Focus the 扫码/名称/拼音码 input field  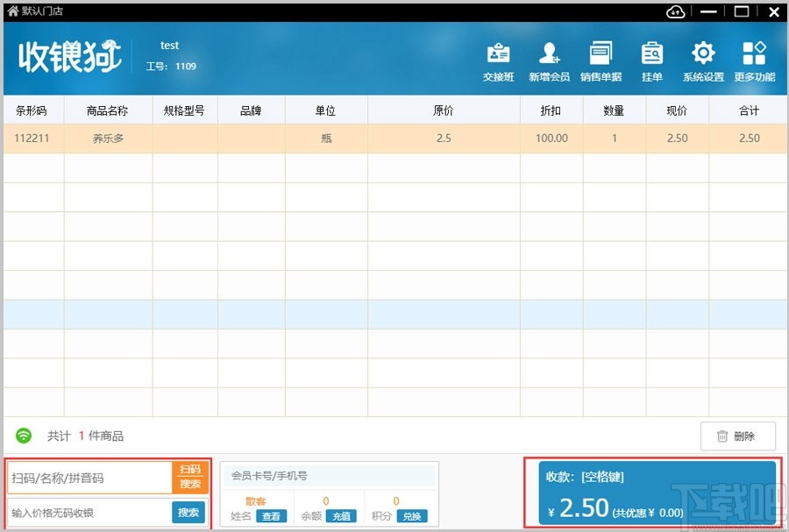click(x=90, y=478)
